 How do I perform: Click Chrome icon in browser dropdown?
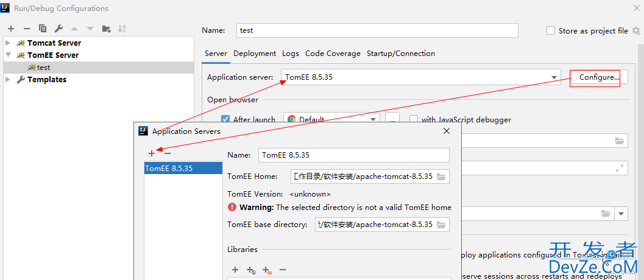(292, 119)
